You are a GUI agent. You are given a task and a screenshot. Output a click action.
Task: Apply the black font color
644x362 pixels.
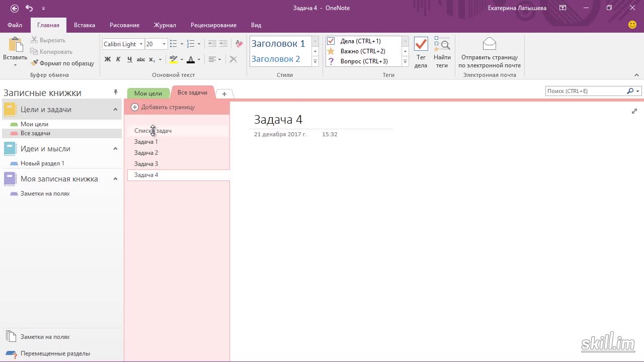(191, 59)
